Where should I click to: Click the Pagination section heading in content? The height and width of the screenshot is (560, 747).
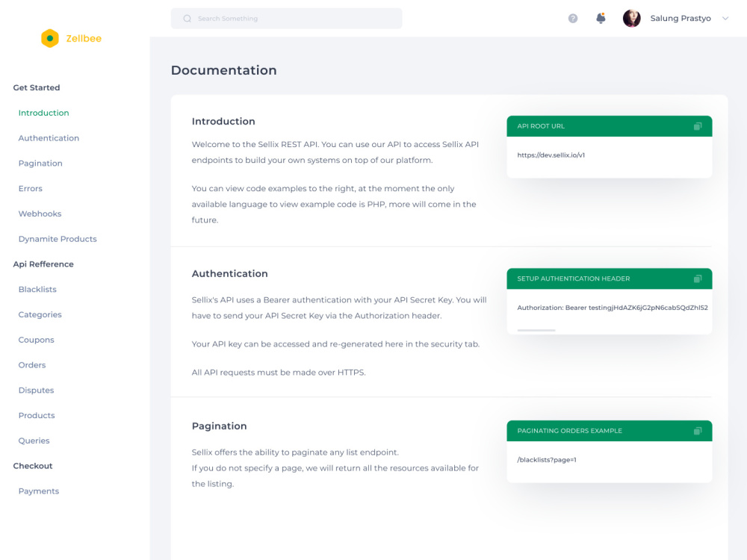[x=219, y=426]
